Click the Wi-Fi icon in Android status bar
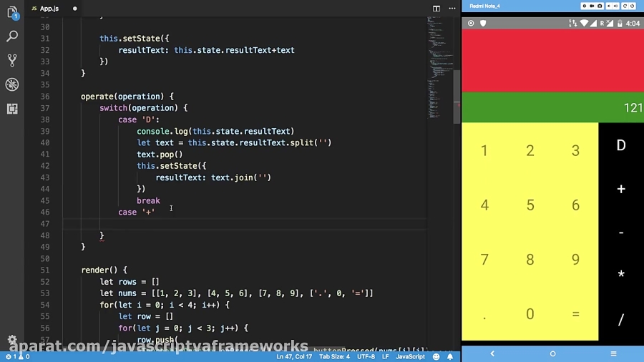644x362 pixels. point(584,24)
